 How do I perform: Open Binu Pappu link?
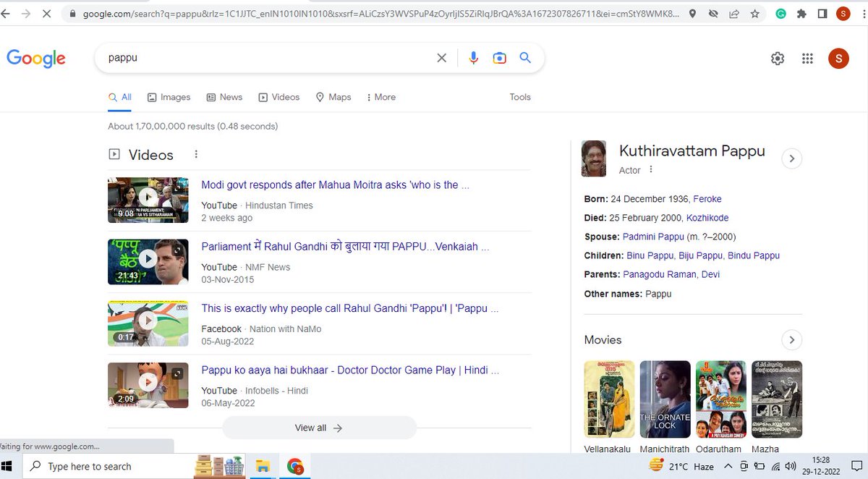coord(651,255)
